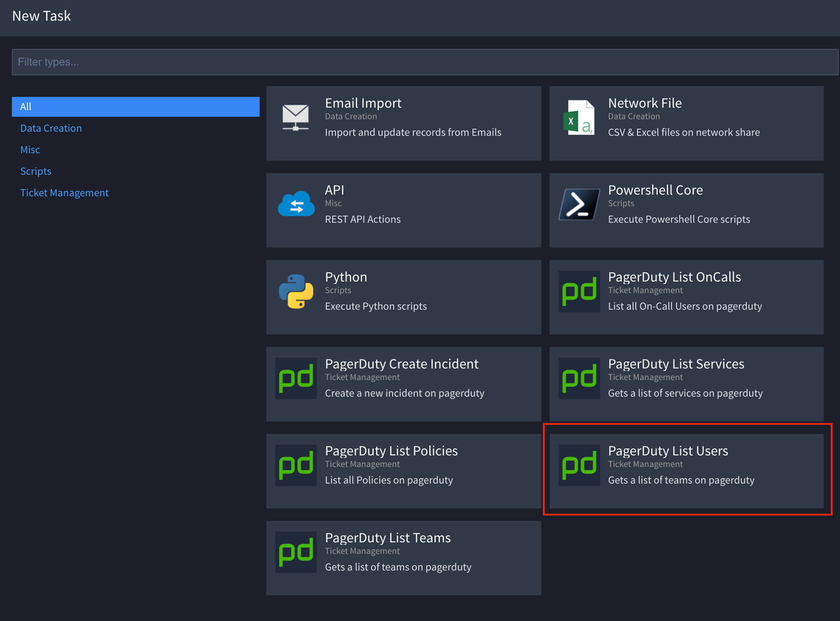Open the Scripts category

[x=36, y=171]
